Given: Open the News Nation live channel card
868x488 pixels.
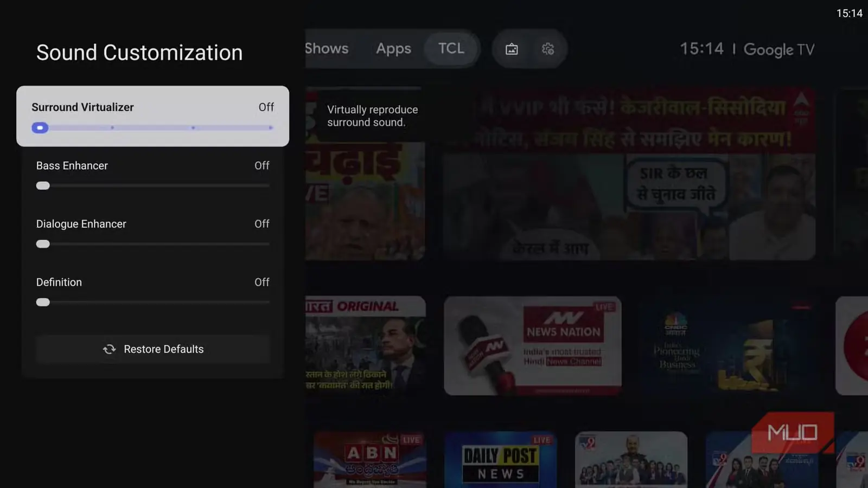Looking at the screenshot, I should coord(533,345).
